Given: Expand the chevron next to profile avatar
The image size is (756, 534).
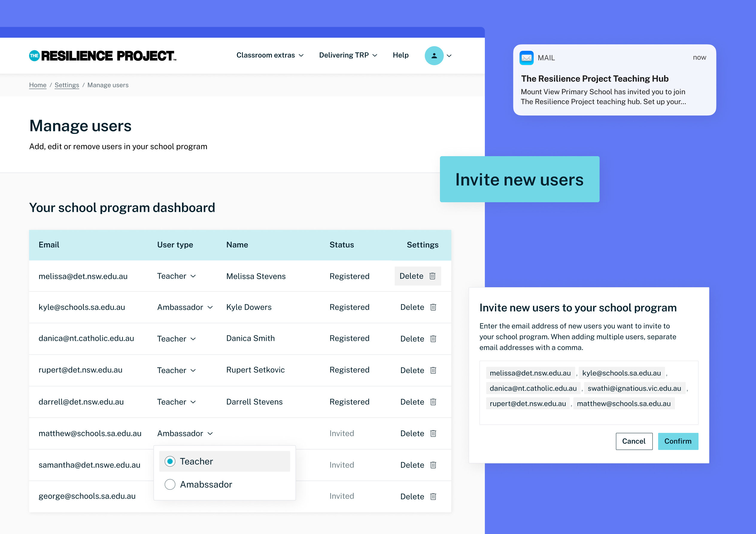Looking at the screenshot, I should [449, 56].
